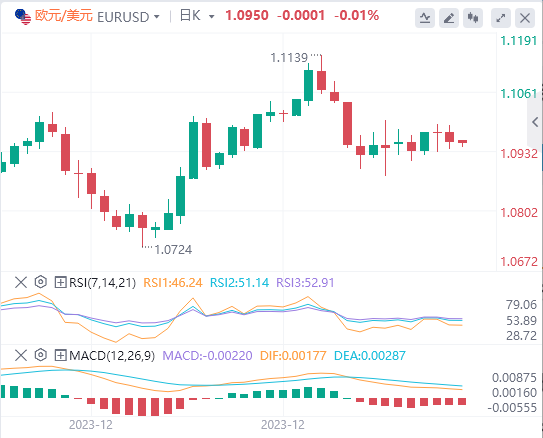Click the 0.00875 MACD axis label
Image resolution: width=543 pixels, height=438 pixels.
click(x=514, y=378)
